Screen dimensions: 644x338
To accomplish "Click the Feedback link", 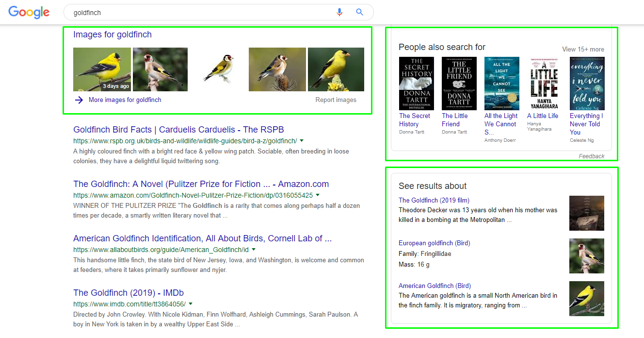I will (592, 156).
